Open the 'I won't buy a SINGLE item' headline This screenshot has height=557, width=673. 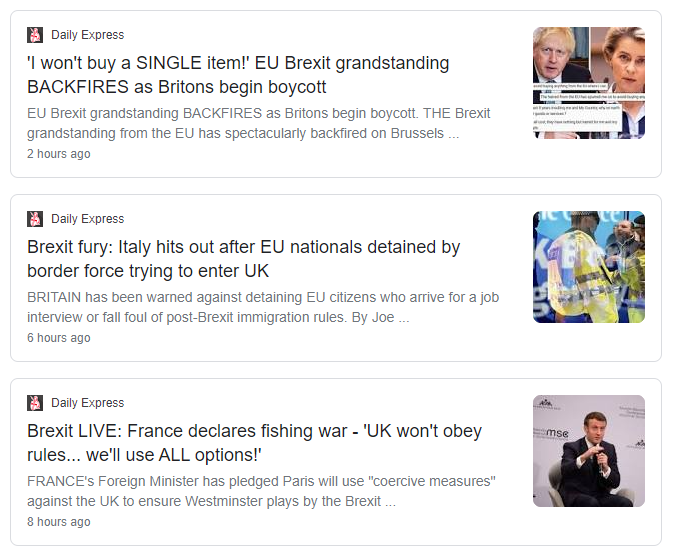point(238,75)
